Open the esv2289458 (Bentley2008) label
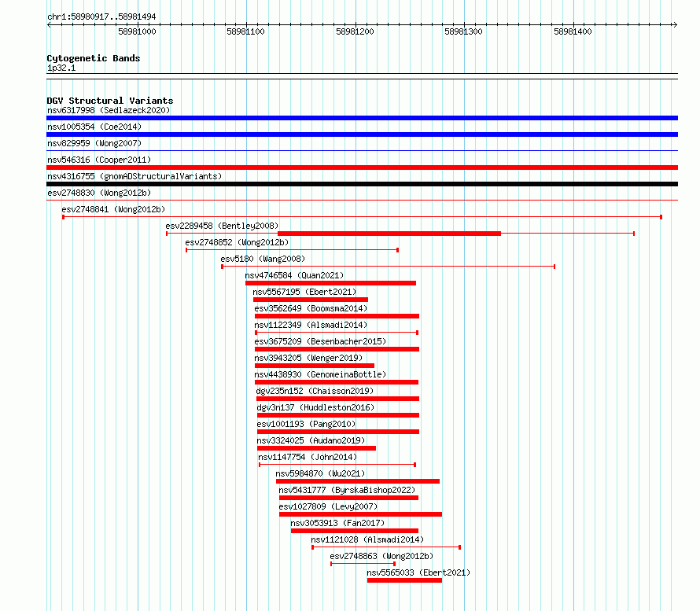Screen dimensions: 700x611 point(222,226)
